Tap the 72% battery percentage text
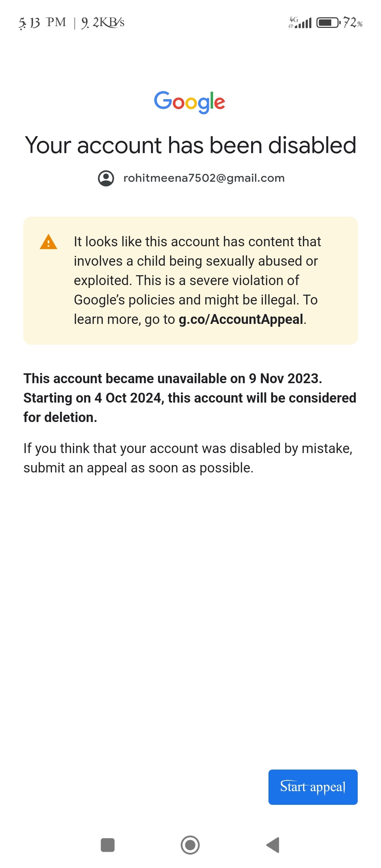381x868 pixels. (x=353, y=23)
